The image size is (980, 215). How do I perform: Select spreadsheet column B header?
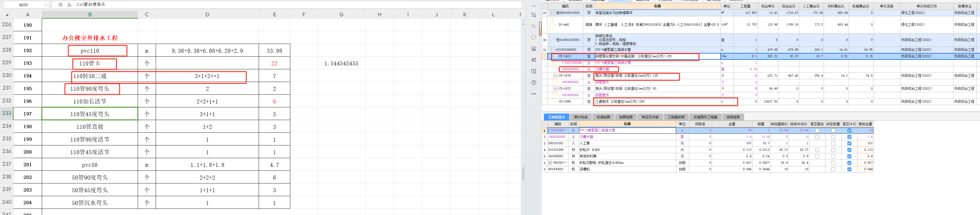(x=90, y=14)
